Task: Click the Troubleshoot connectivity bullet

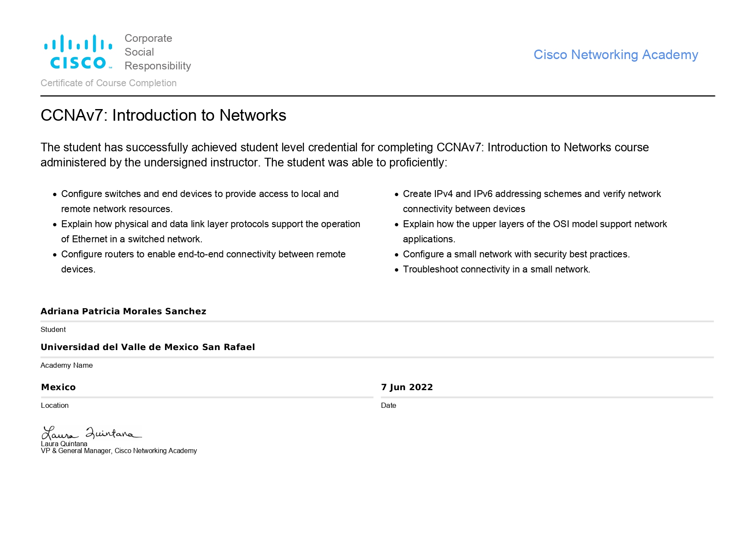Action: click(496, 269)
